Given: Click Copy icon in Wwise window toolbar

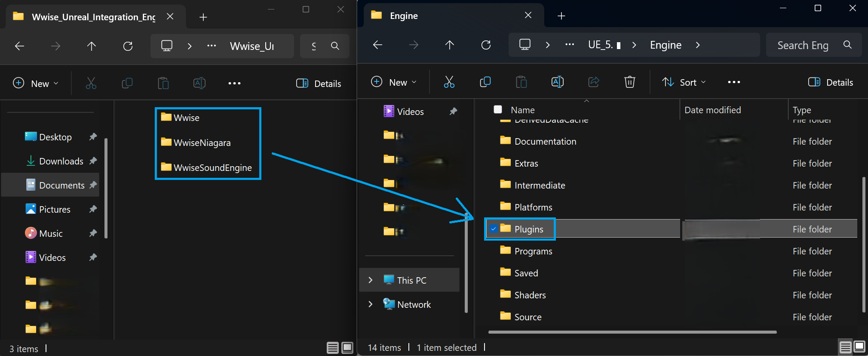Looking at the screenshot, I should click(x=127, y=83).
